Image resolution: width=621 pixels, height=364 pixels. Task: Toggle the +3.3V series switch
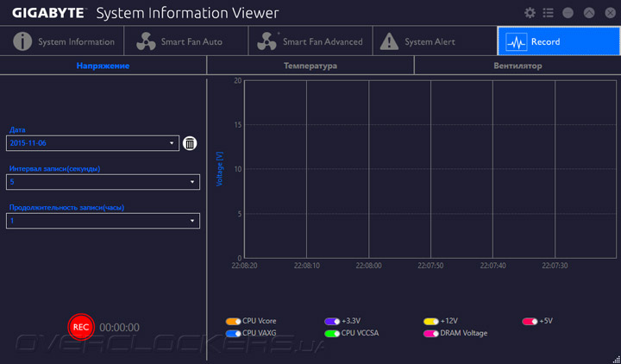click(x=332, y=321)
